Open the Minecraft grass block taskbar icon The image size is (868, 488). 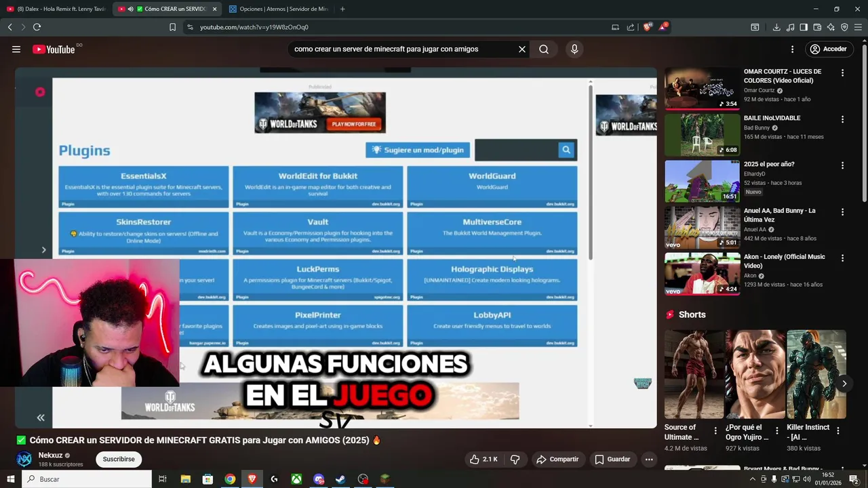(x=385, y=479)
